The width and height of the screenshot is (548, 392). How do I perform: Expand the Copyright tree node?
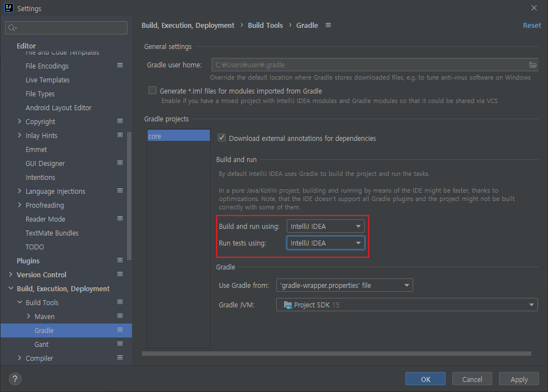[19, 121]
